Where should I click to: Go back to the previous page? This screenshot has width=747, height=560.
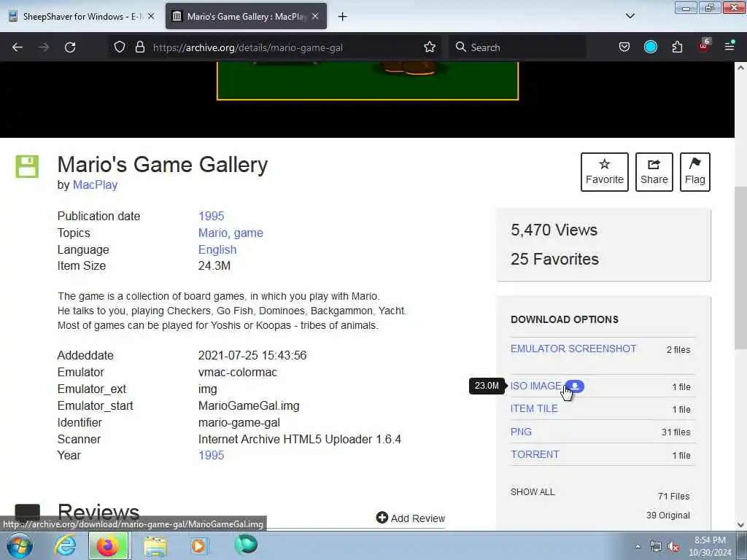pos(18,47)
